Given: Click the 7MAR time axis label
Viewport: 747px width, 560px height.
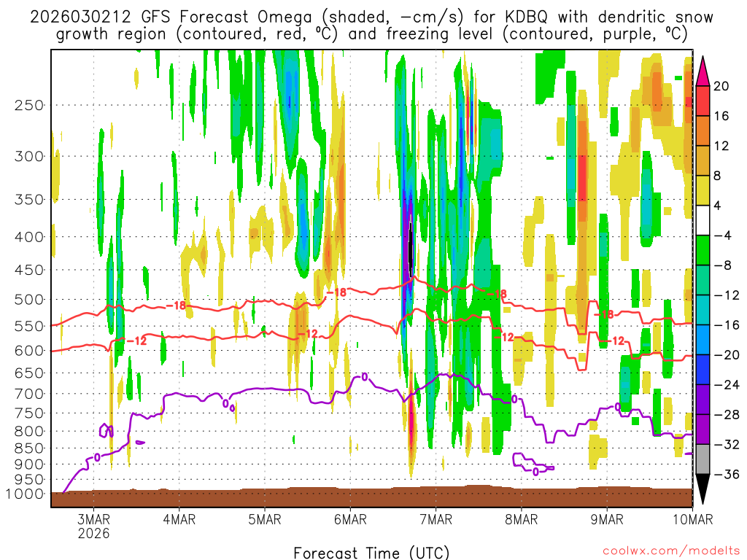Looking at the screenshot, I should (436, 519).
